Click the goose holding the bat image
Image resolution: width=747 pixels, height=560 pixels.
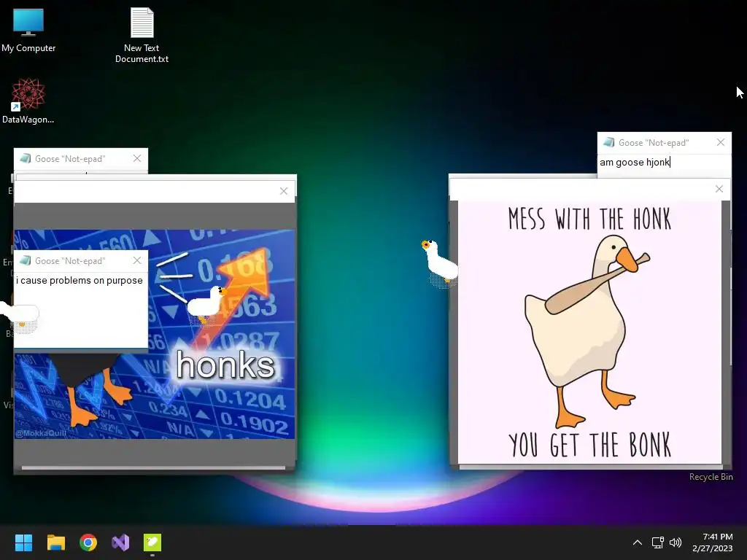pos(589,332)
